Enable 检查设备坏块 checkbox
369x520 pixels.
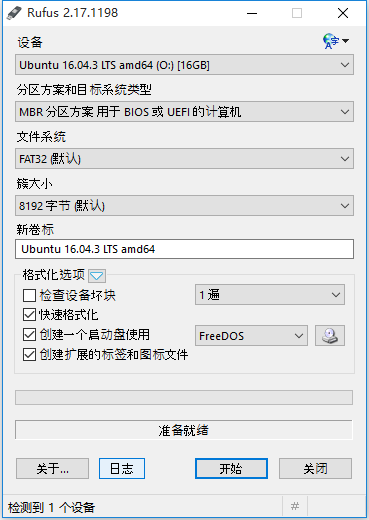[29, 295]
